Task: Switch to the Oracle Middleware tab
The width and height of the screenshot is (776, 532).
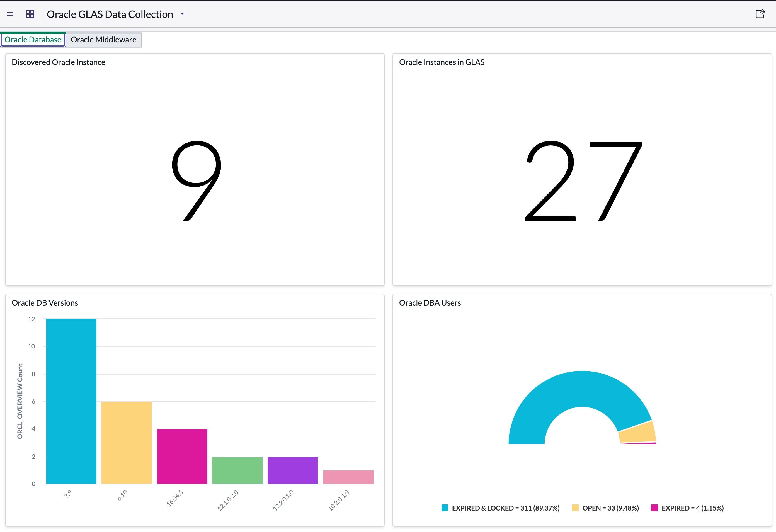Action: tap(103, 40)
